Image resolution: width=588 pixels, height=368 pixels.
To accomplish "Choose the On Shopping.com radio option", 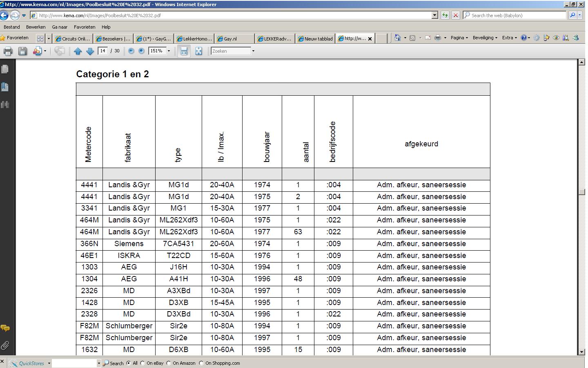I will (201, 363).
